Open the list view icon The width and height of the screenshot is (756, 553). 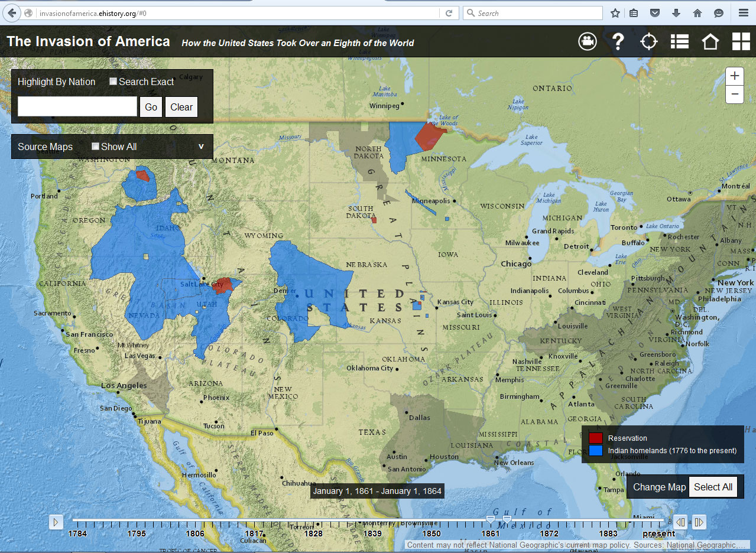(680, 41)
